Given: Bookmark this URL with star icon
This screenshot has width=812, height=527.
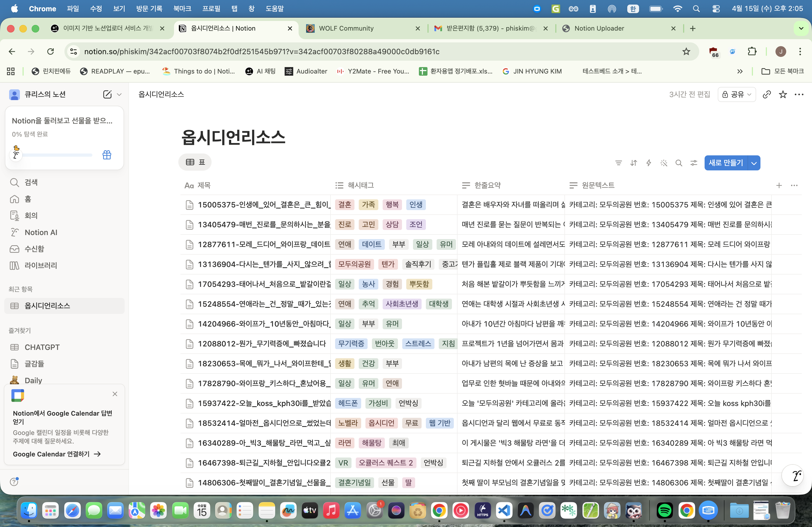Looking at the screenshot, I should [686, 52].
